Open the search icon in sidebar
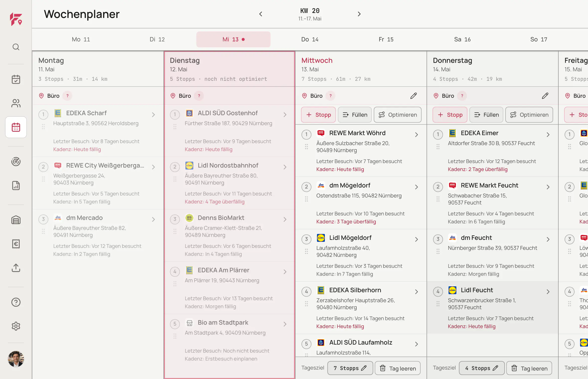 click(16, 47)
